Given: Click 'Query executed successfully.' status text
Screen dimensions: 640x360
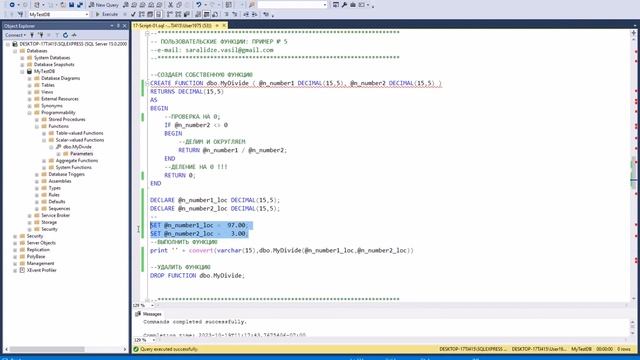Looking at the screenshot, I should click(x=169, y=349).
